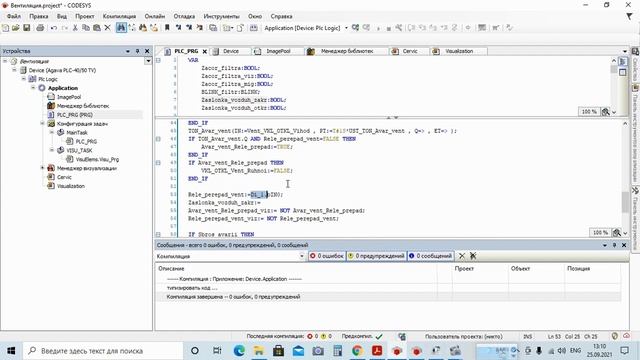
Task: Toggle the 0 предупреждений warnings filter
Action: pos(376,256)
